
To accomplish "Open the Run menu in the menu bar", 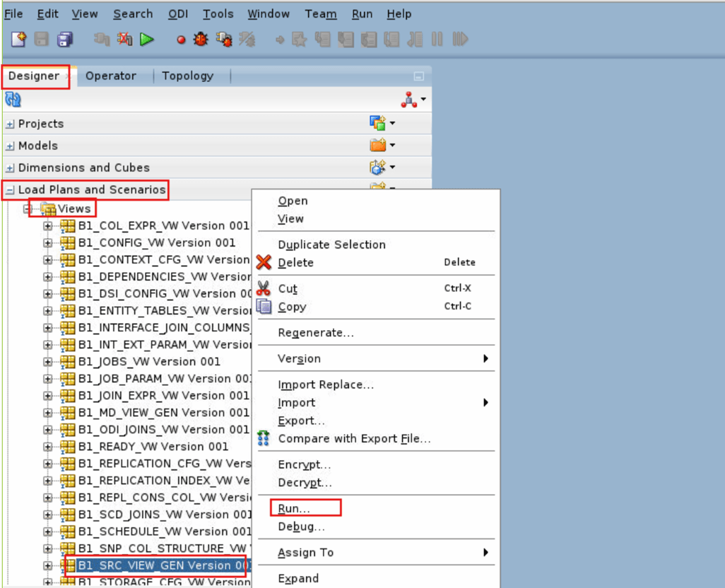I will 362,14.
